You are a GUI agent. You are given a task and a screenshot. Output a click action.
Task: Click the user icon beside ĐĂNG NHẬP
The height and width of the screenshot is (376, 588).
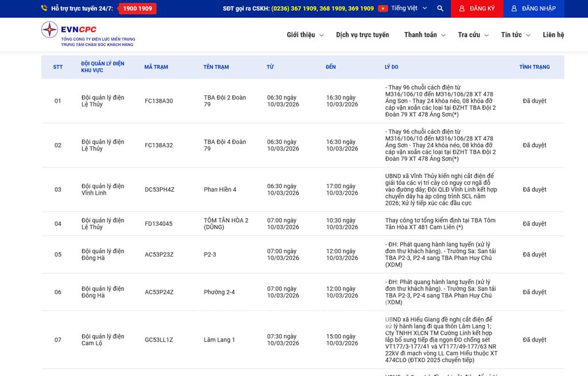(x=514, y=9)
